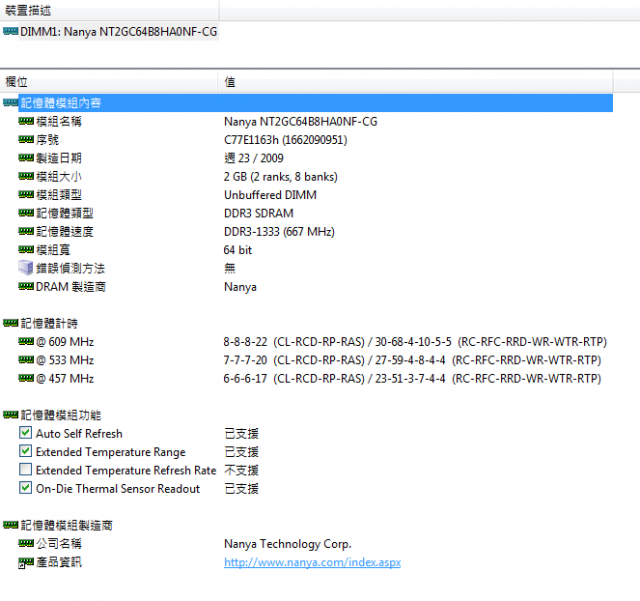
Task: Select the 記憶體模組功能 section heading
Action: pos(60,415)
